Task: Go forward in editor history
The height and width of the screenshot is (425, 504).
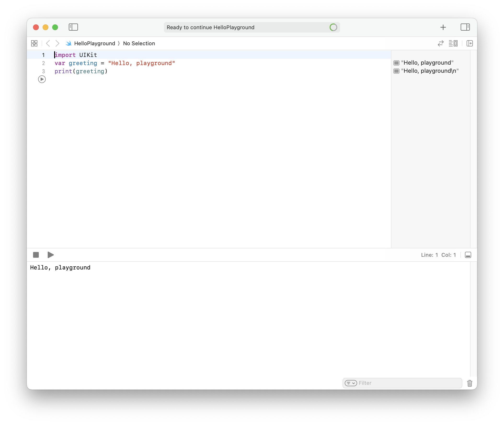Action: point(57,43)
